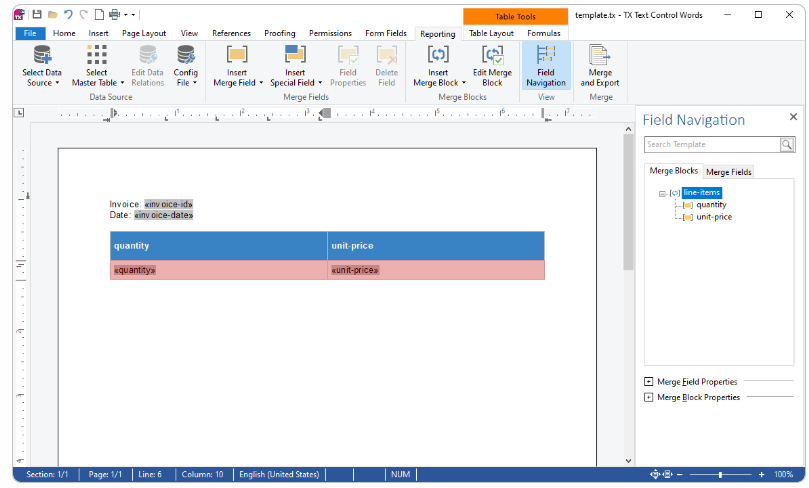Select the unit-price field in tree
This screenshot has height=488, width=809.
714,217
